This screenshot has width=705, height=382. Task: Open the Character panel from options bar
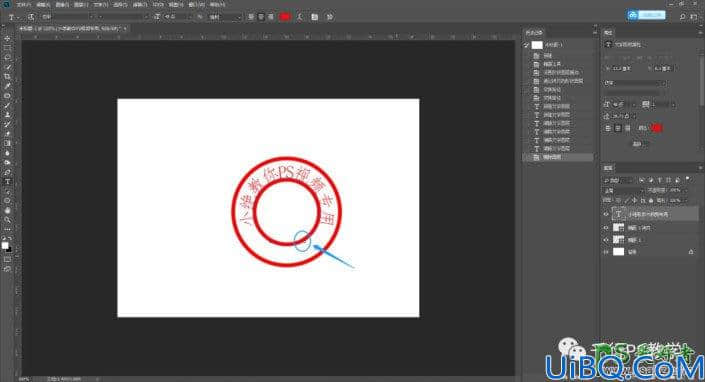[x=315, y=17]
